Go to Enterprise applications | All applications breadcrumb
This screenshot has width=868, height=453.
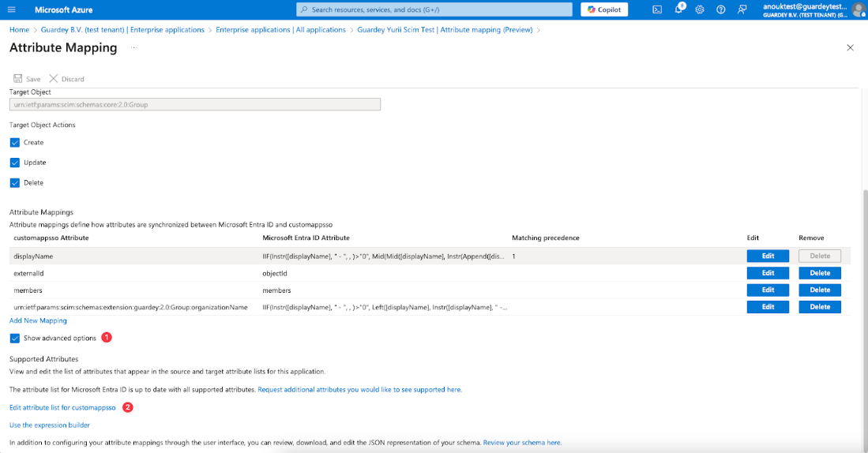click(280, 30)
